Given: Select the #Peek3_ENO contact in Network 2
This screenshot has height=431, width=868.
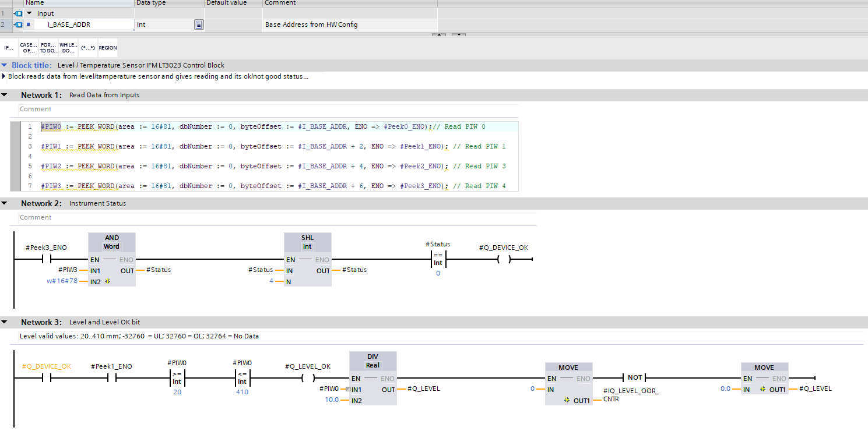Looking at the screenshot, I should pyautogui.click(x=46, y=260).
